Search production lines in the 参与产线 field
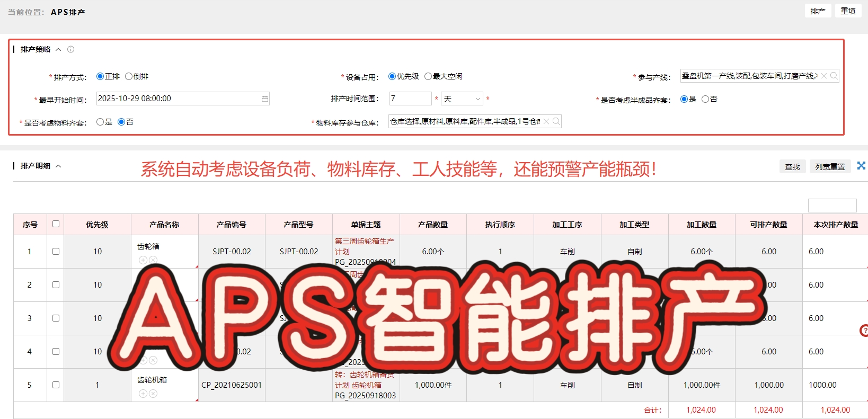The height and width of the screenshot is (419, 868). [834, 76]
